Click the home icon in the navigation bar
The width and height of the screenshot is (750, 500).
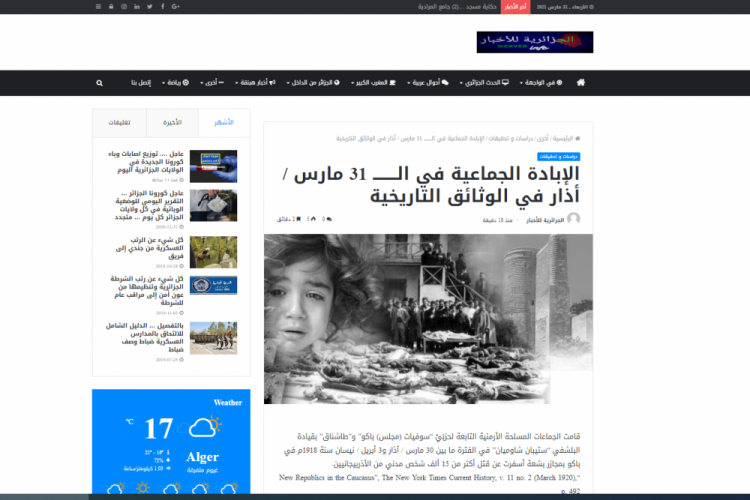[x=581, y=82]
